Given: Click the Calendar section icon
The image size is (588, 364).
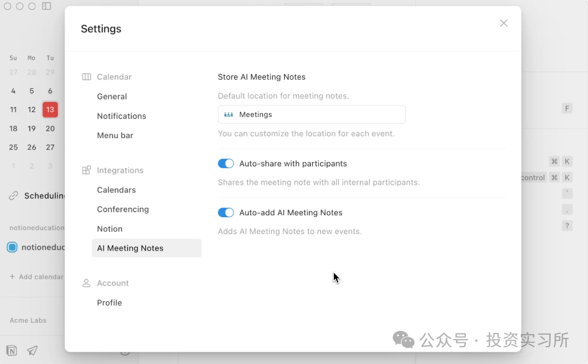Looking at the screenshot, I should (x=87, y=77).
